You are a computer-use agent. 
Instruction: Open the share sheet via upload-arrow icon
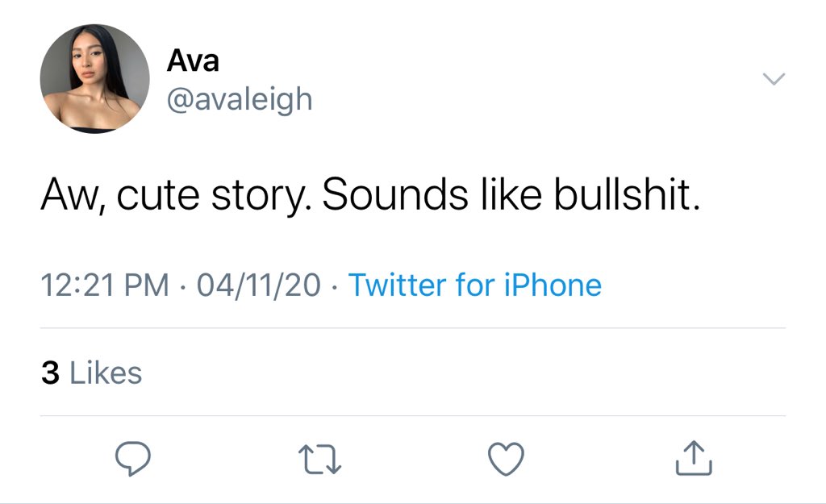click(694, 458)
